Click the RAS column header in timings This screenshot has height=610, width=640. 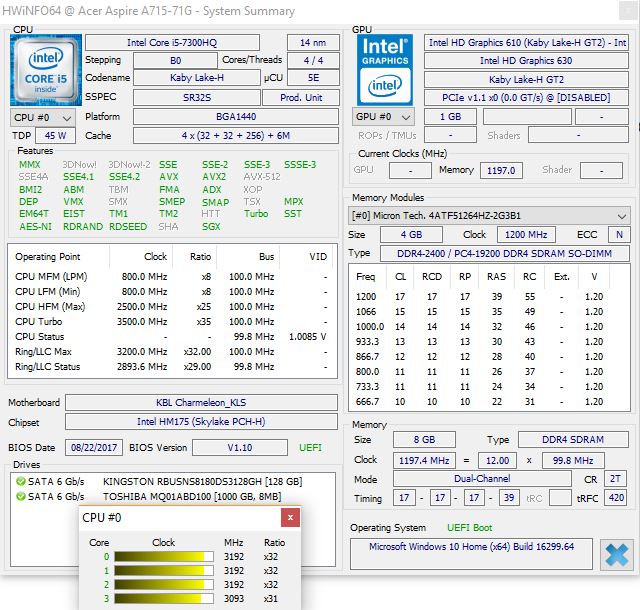click(x=496, y=277)
